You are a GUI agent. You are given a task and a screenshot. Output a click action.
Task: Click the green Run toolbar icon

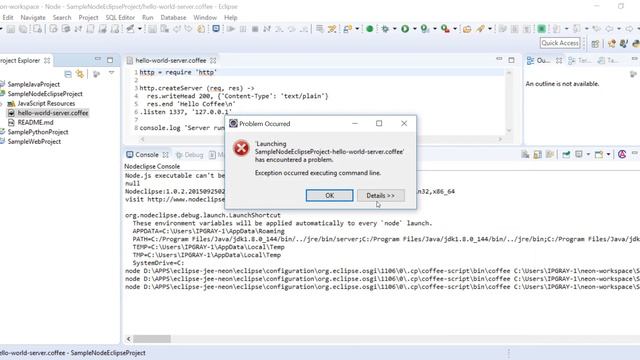(405, 29)
